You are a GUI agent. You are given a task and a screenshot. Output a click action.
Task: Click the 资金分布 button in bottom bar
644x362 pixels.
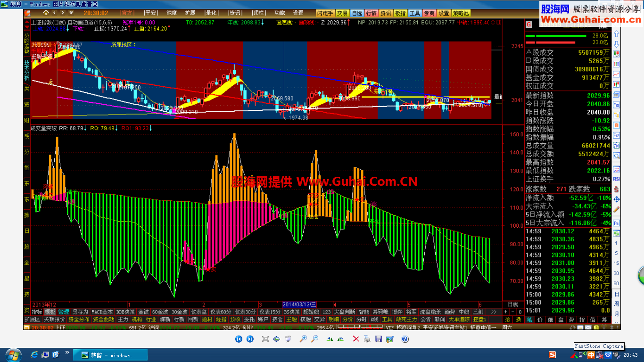pyautogui.click(x=78, y=319)
